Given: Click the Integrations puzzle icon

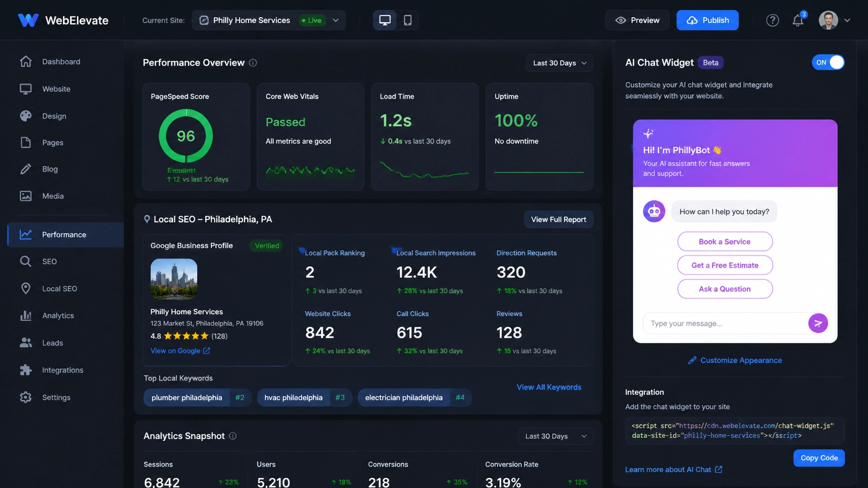Looking at the screenshot, I should pos(26,370).
